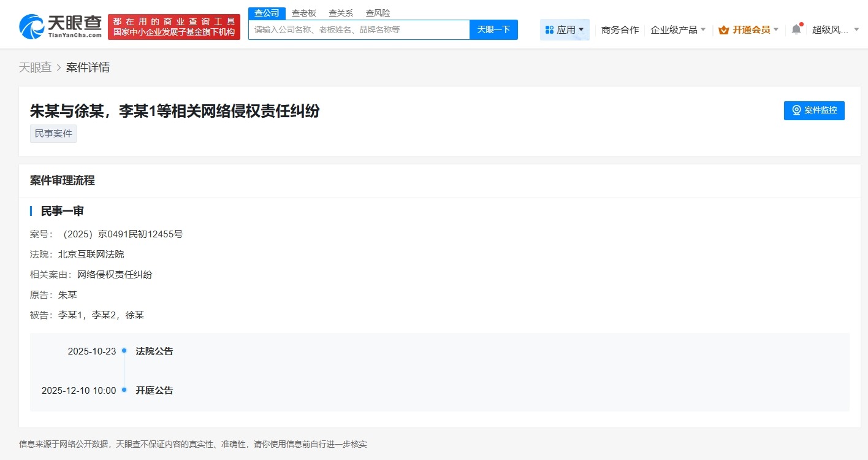868x460 pixels.
Task: Click the blue timeline dot beside 开庭公告
Action: [x=126, y=391]
